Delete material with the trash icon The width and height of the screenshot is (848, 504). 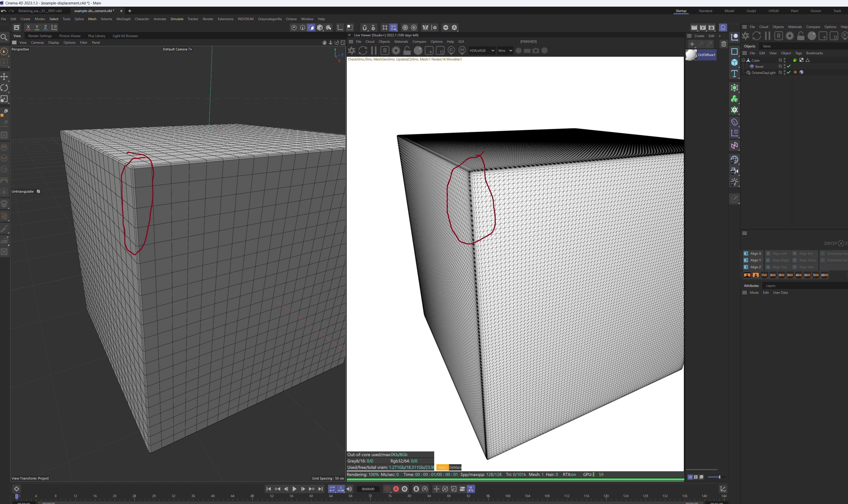(723, 44)
